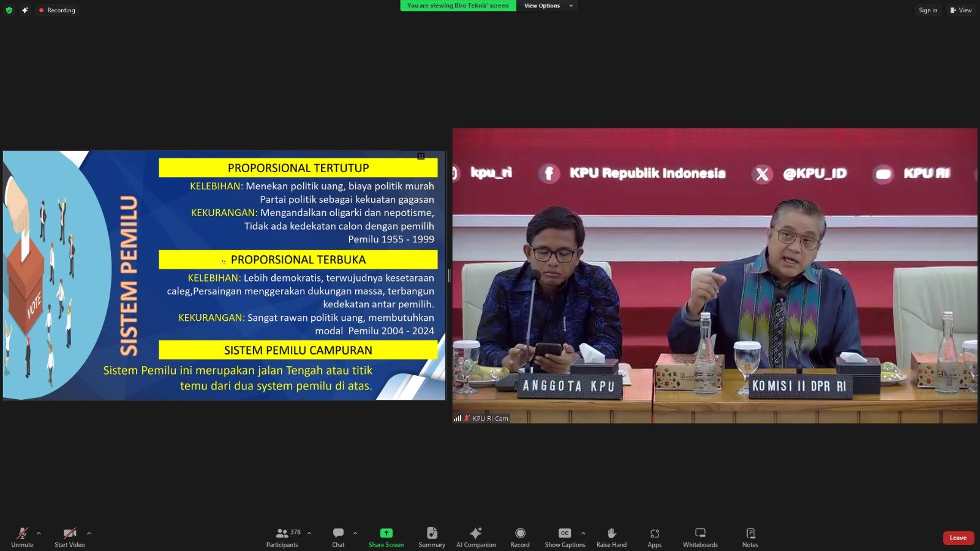Click the Sign in link
Viewport: 980px width, 551px height.
928,10
